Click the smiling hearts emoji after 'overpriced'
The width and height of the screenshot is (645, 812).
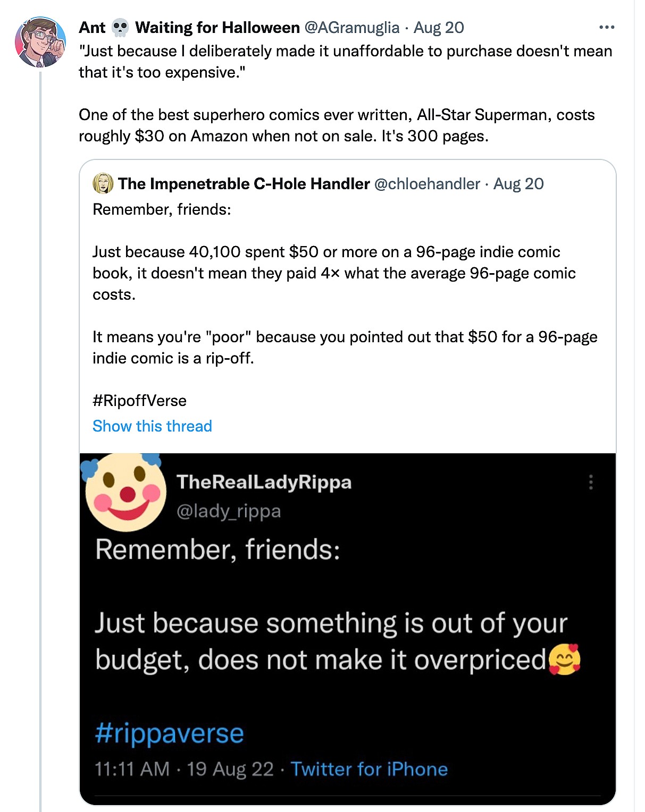[x=564, y=660]
